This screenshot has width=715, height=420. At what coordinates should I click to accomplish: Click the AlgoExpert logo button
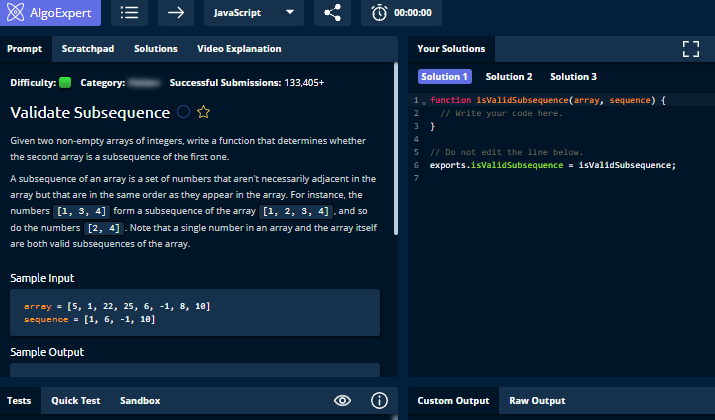51,13
